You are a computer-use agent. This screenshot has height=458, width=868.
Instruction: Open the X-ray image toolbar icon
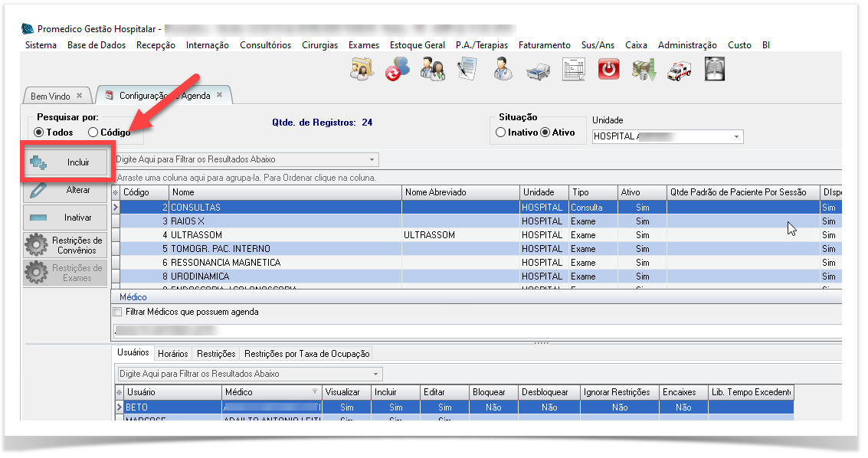[714, 70]
